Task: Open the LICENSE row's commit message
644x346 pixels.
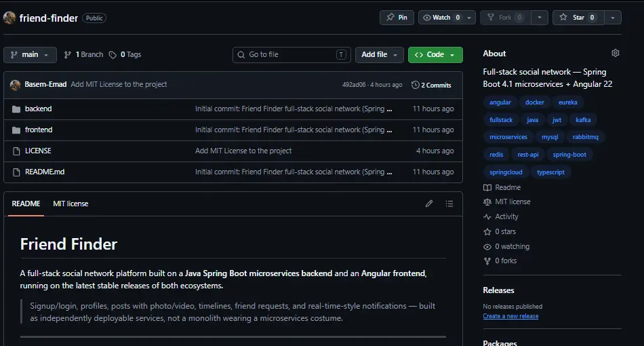Action: 243,151
